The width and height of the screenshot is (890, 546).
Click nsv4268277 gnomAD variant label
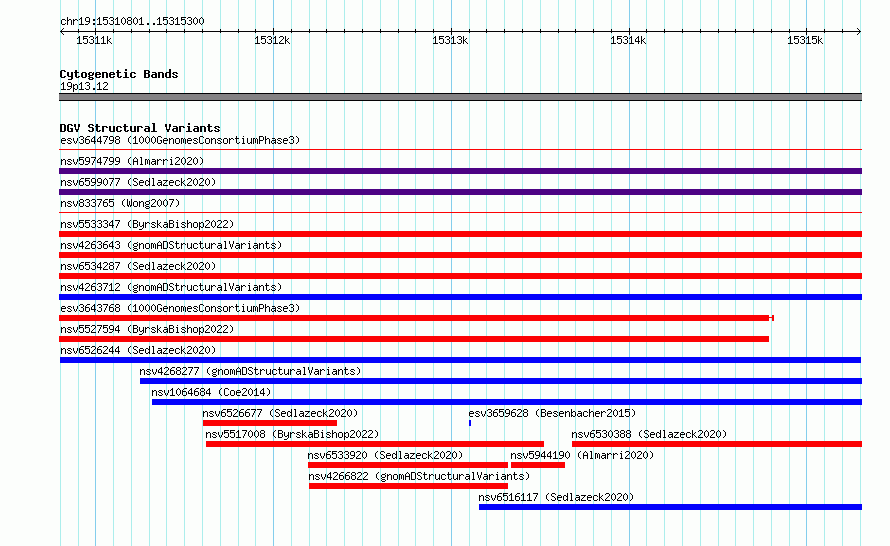[x=250, y=371]
